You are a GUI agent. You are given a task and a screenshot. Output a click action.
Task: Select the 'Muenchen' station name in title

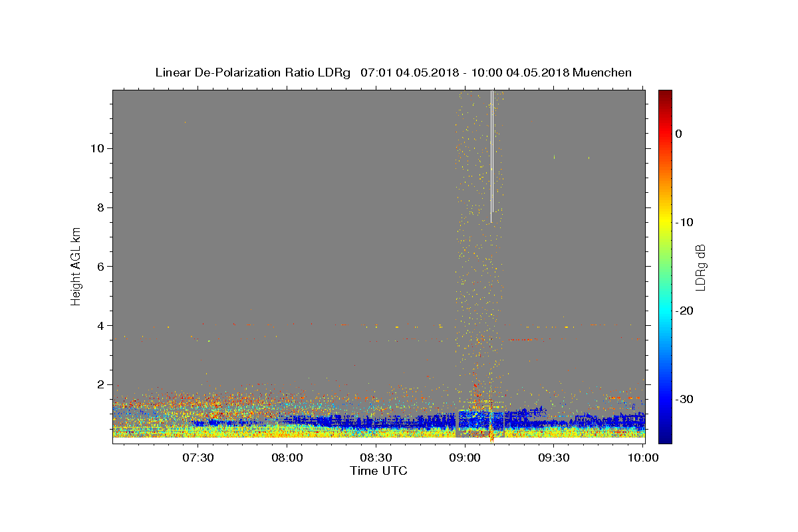[602, 72]
